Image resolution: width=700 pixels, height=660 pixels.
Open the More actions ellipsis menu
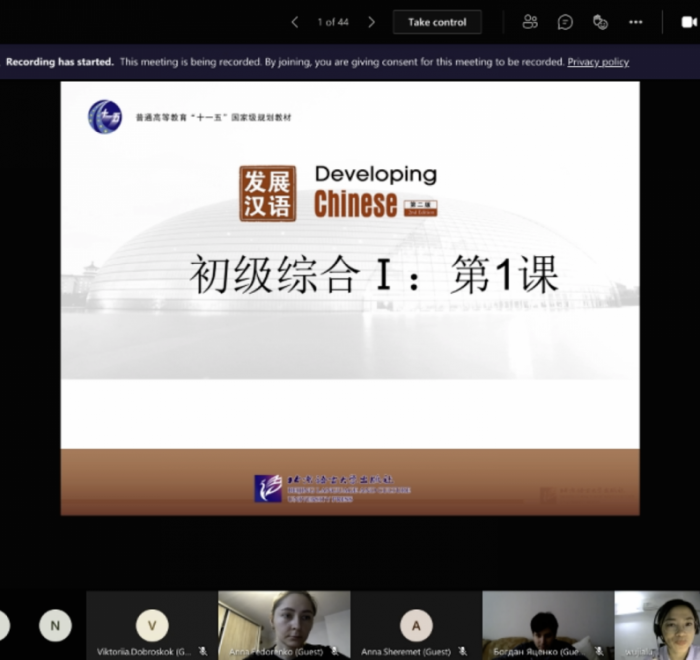click(x=636, y=22)
